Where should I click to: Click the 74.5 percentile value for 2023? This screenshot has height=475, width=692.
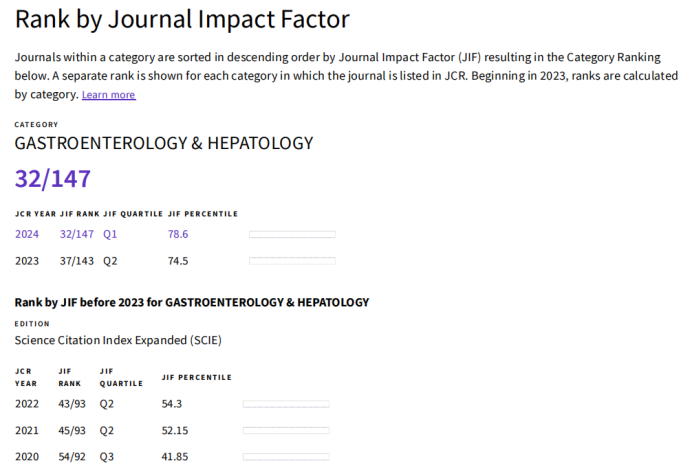coord(178,261)
